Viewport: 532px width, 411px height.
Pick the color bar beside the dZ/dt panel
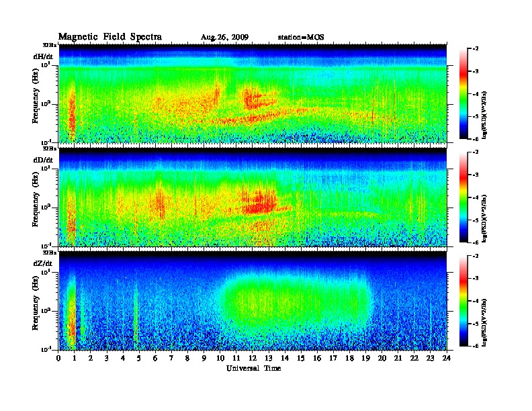(463, 301)
